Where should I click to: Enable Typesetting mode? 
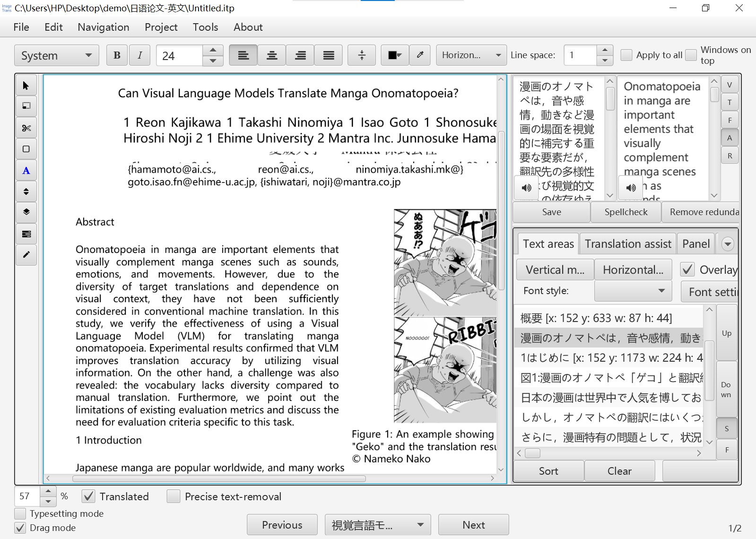tap(20, 513)
